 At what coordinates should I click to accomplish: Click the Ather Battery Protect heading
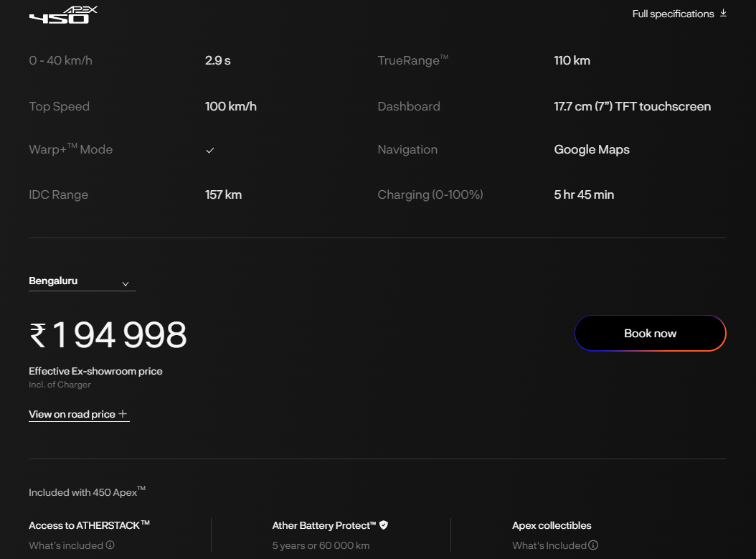[x=324, y=526]
